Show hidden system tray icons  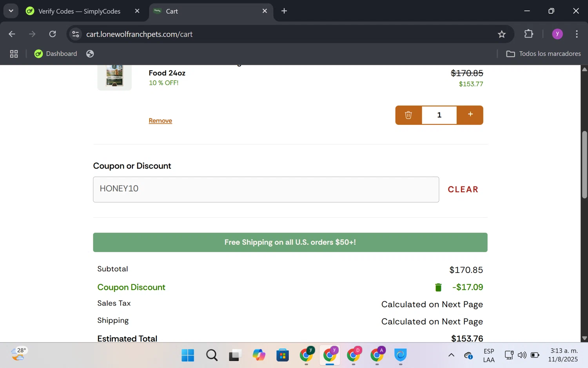(451, 355)
